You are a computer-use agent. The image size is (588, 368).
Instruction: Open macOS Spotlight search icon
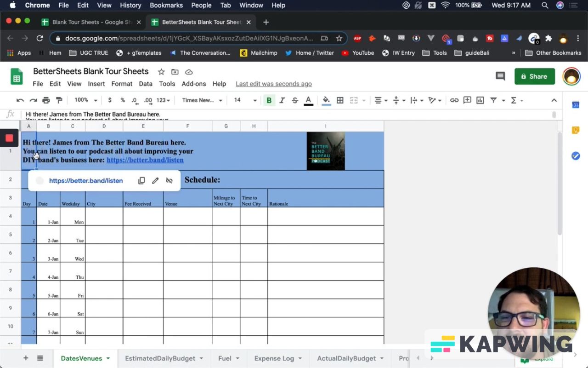click(x=545, y=6)
